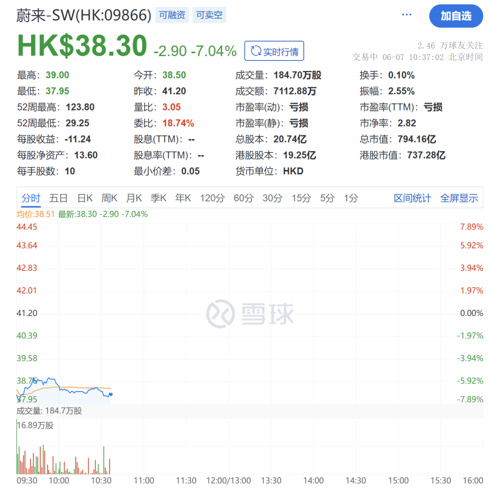Choose the 30分 interval tab

point(272,198)
